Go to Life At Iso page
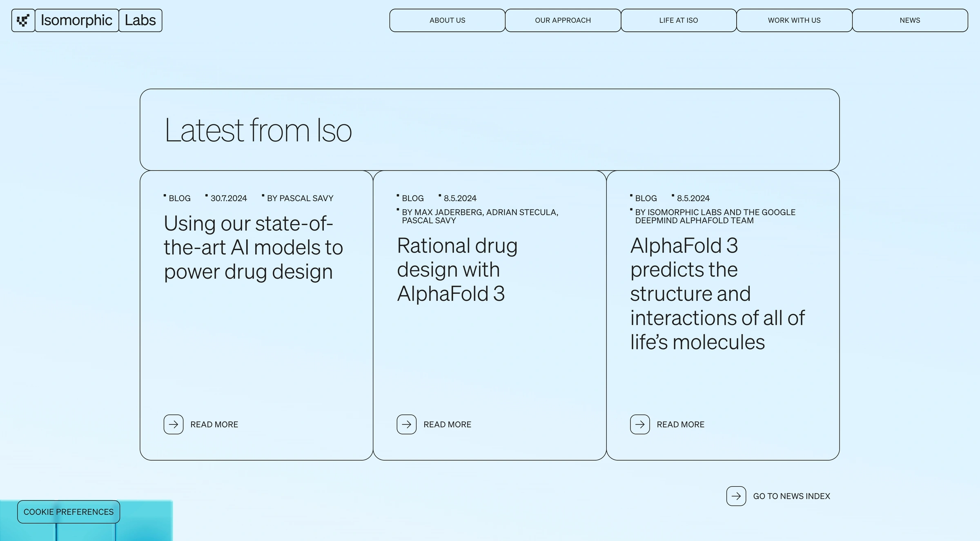The height and width of the screenshot is (541, 980). tap(679, 20)
